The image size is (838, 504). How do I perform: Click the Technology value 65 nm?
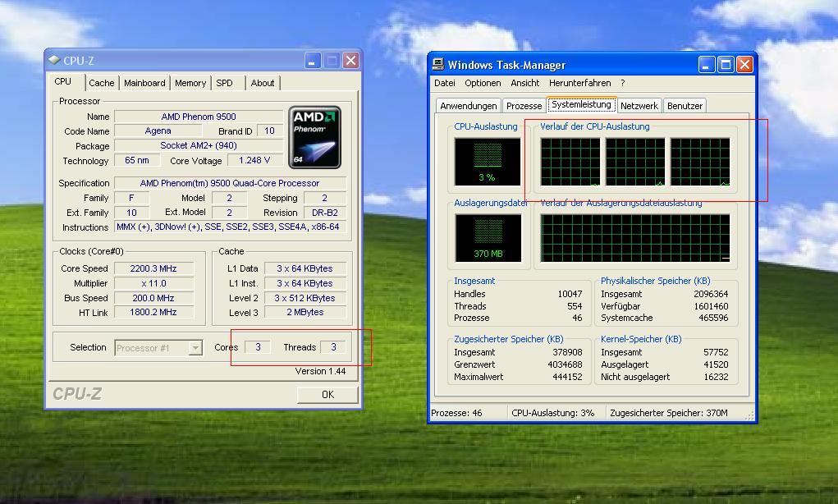[137, 160]
